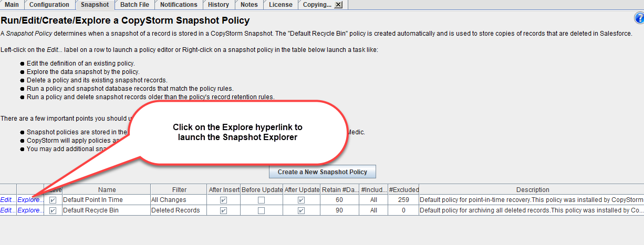This screenshot has width=644, height=245.
Task: Toggle After Update for Default Point In Time
Action: tap(302, 200)
